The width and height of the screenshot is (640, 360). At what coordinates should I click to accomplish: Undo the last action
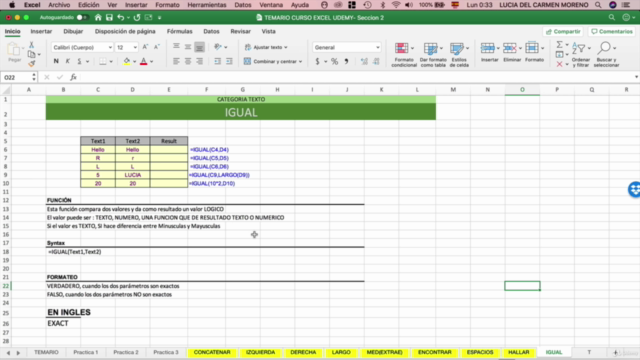tap(120, 18)
